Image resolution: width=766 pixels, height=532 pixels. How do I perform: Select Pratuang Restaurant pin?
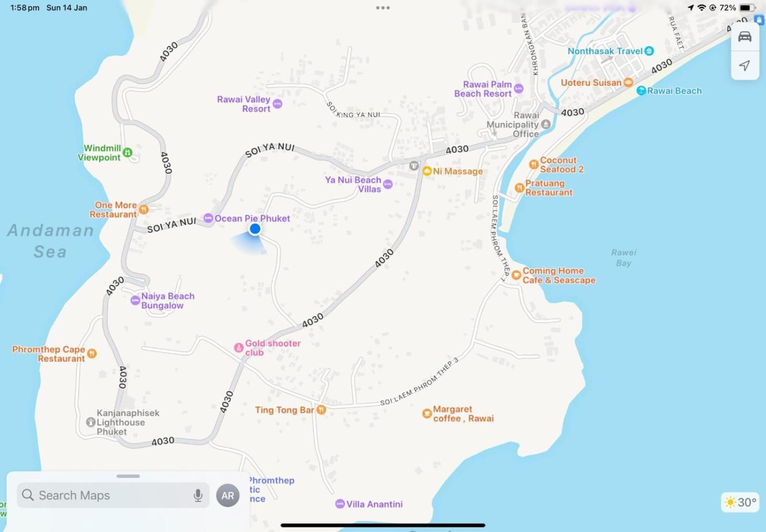(x=519, y=188)
